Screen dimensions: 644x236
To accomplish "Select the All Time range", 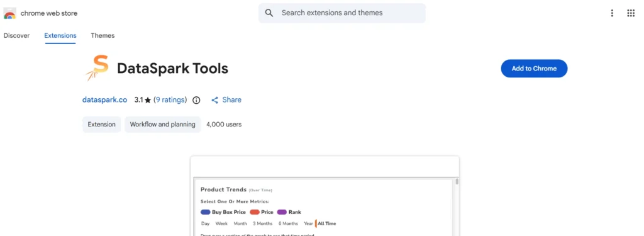I will (x=326, y=223).
